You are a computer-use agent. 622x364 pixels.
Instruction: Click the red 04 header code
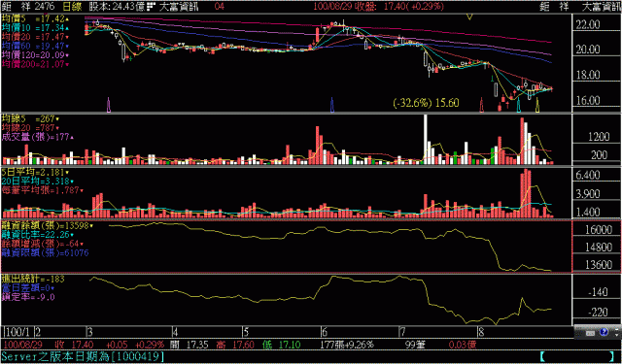point(220,7)
